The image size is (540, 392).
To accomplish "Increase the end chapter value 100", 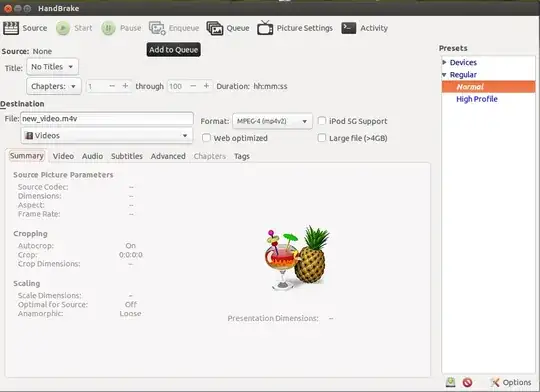I will coord(206,86).
